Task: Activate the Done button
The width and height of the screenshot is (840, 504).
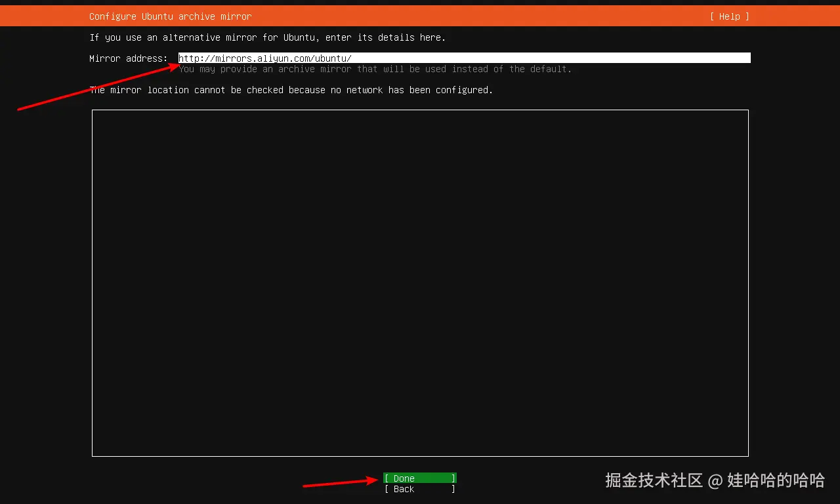Action: (x=420, y=478)
